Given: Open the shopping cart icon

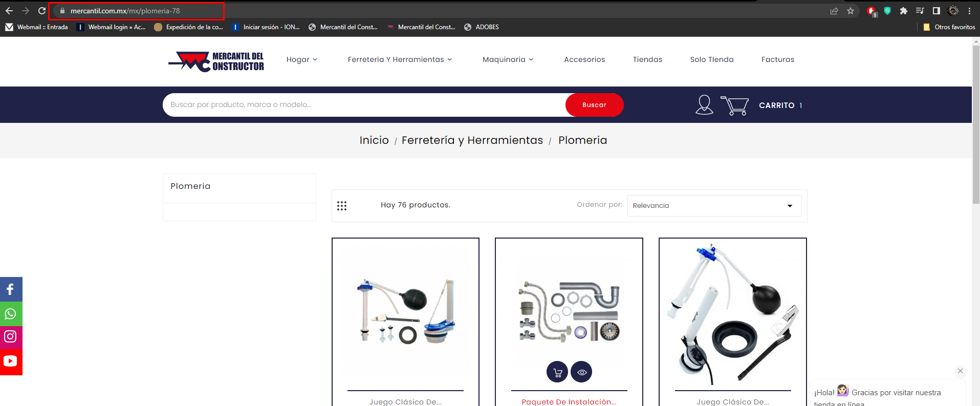Looking at the screenshot, I should (734, 105).
